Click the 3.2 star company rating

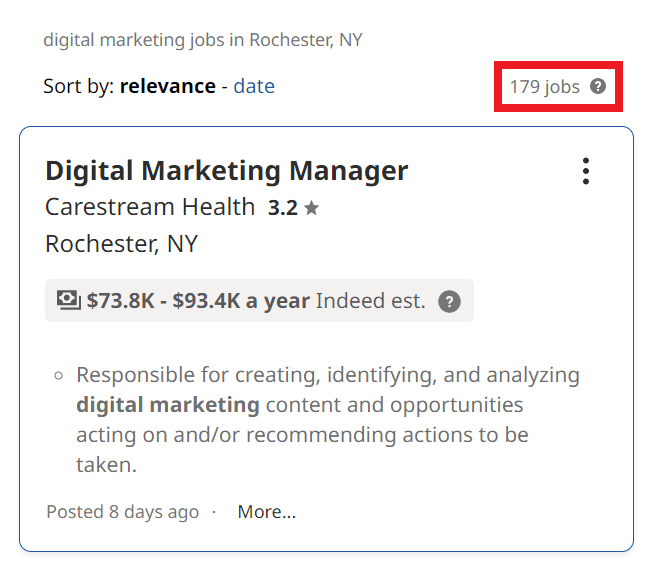tap(293, 208)
